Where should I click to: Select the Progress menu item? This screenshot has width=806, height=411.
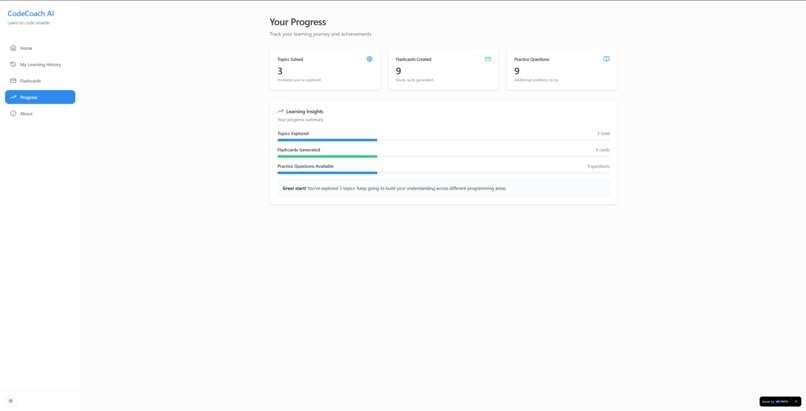pos(40,97)
